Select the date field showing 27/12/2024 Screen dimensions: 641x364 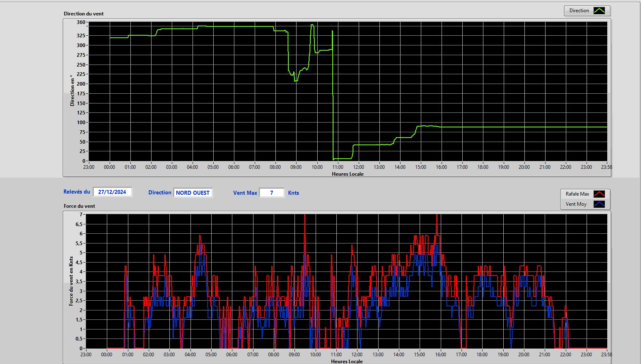pos(113,192)
